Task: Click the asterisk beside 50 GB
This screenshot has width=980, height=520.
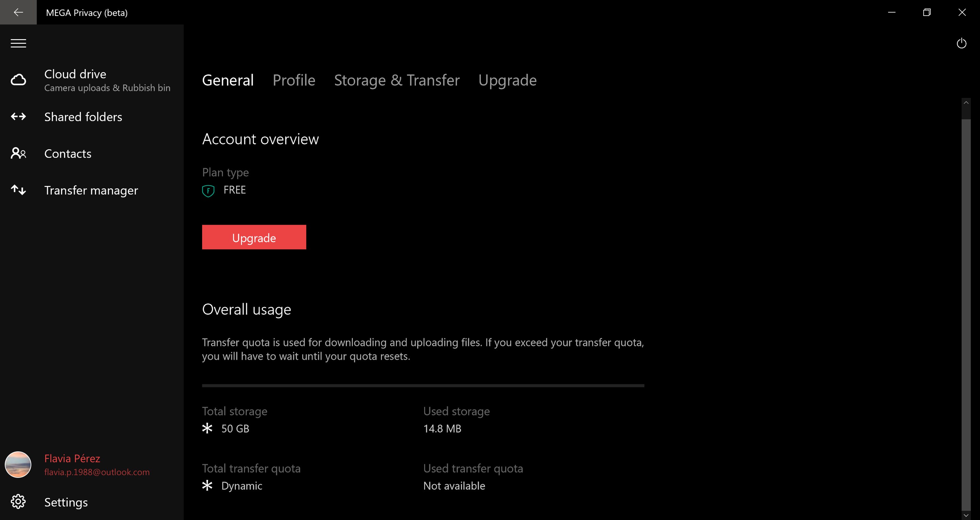Action: pyautogui.click(x=207, y=428)
